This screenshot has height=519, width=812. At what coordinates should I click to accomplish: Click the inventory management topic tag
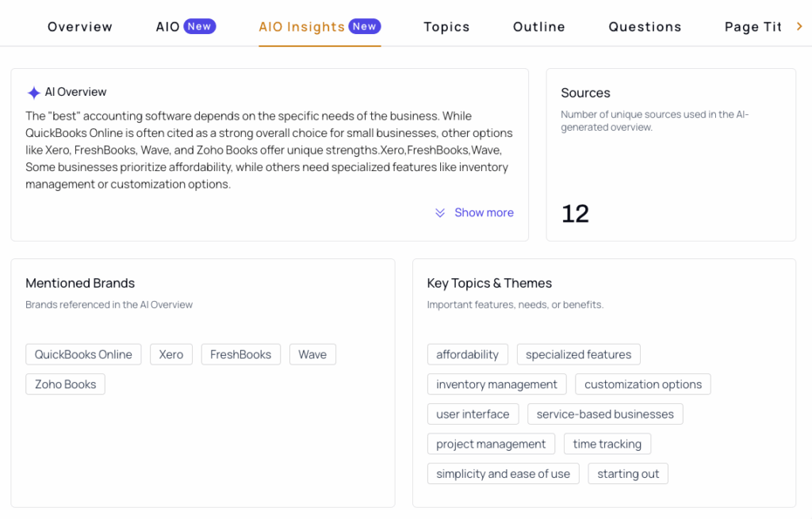[496, 384]
